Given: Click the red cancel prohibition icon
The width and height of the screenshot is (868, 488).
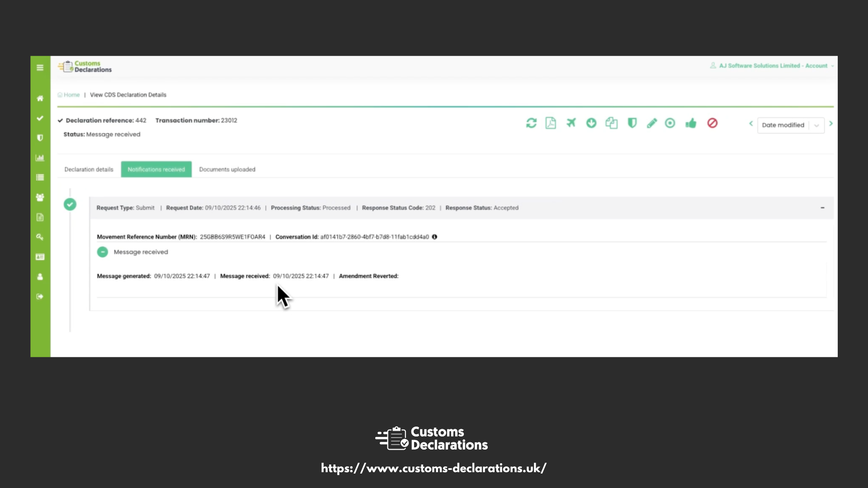Looking at the screenshot, I should 712,123.
